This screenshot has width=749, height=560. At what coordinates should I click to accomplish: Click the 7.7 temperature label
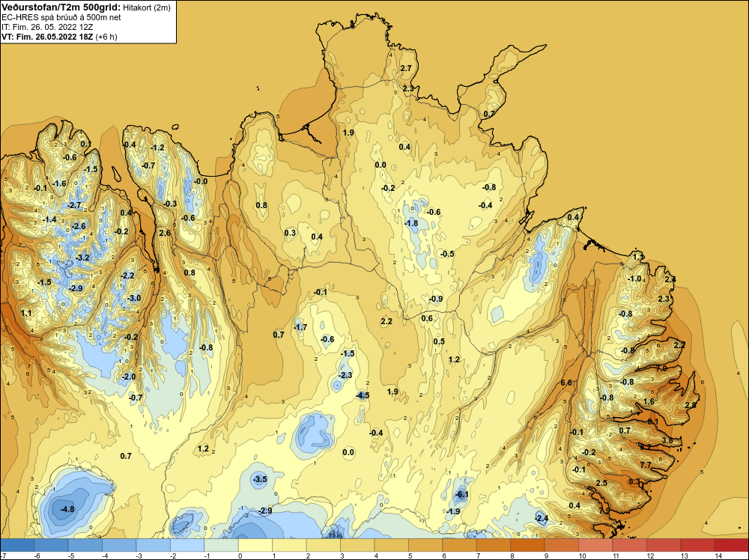(x=646, y=465)
